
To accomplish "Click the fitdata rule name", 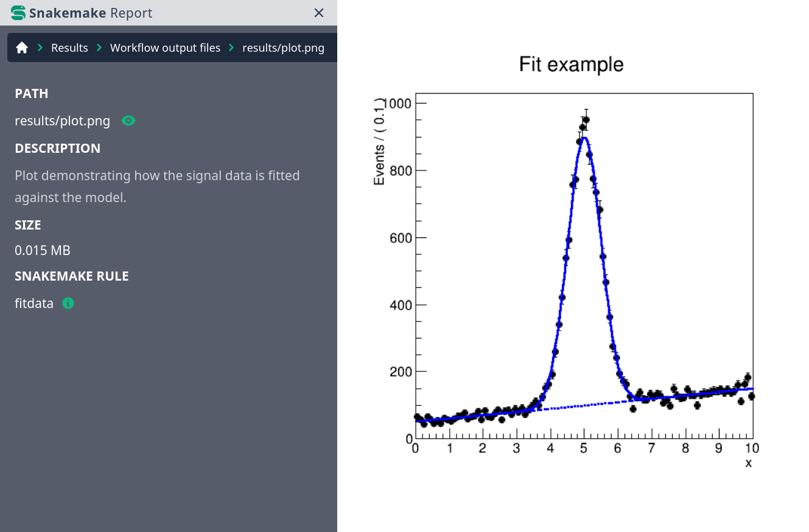I will tap(34, 303).
